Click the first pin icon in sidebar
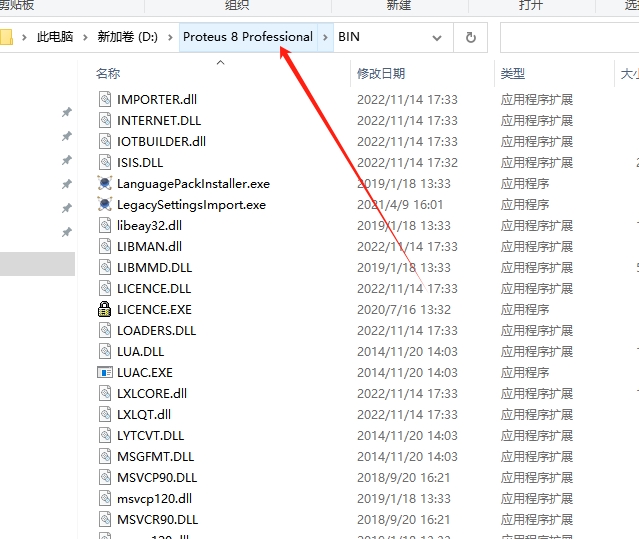Viewport: 639px width, 539px height. tap(67, 113)
